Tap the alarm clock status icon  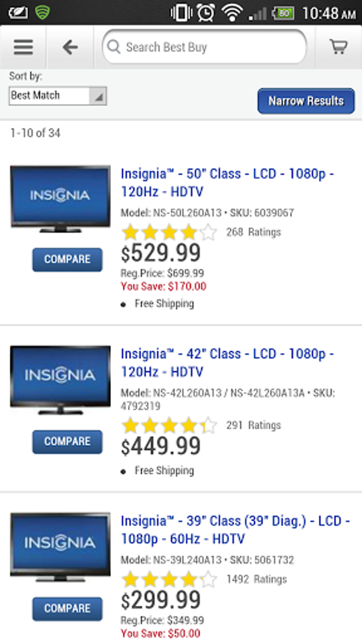pyautogui.click(x=206, y=13)
